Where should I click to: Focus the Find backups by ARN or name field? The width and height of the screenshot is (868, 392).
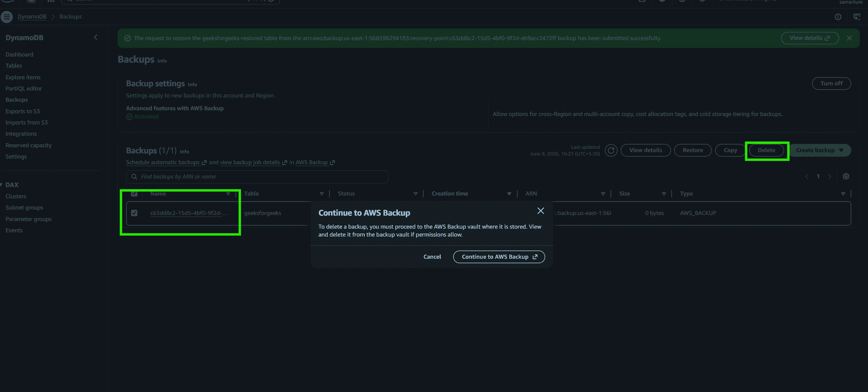[257, 177]
